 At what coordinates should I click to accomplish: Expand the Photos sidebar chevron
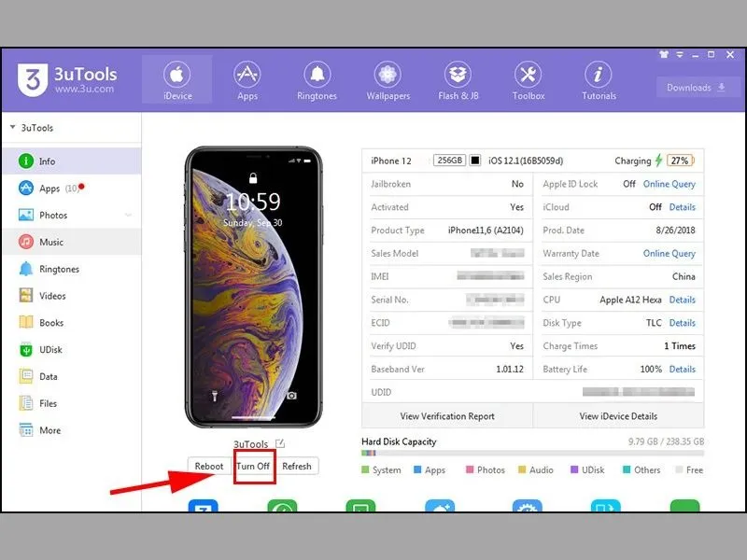point(128,215)
